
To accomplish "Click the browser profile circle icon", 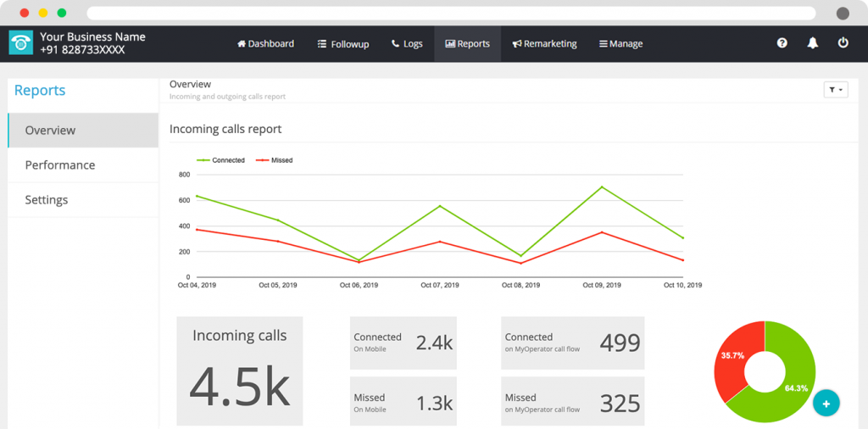I will [x=843, y=14].
